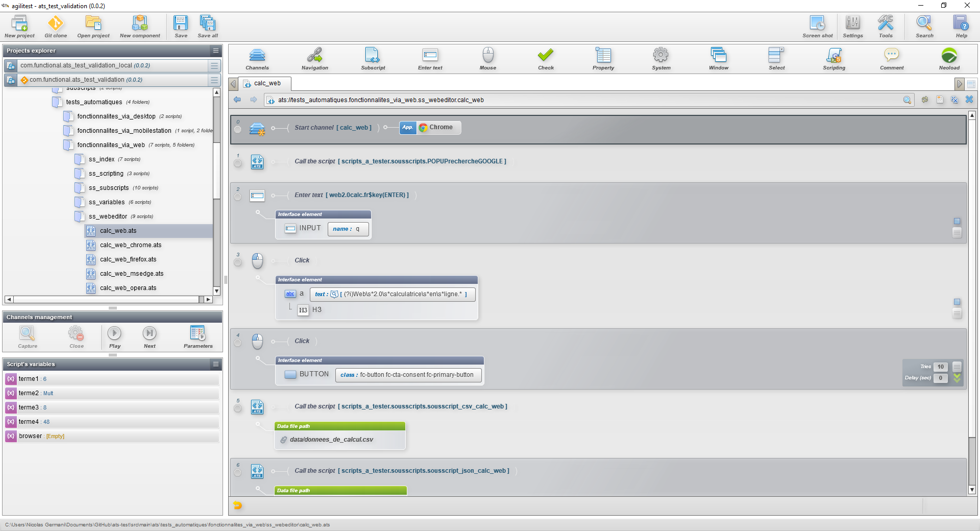
Task: Click the Open project icon
Action: pos(93,27)
